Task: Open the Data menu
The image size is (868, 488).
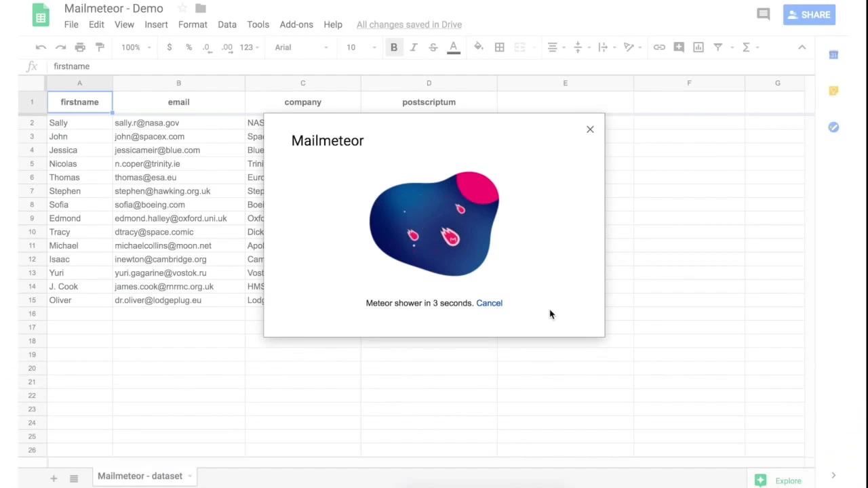Action: 227,24
